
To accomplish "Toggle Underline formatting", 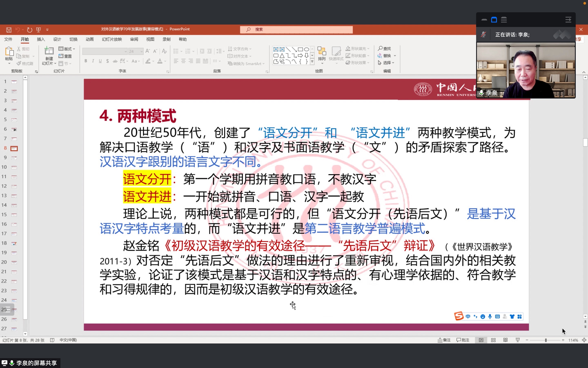I will click(100, 61).
